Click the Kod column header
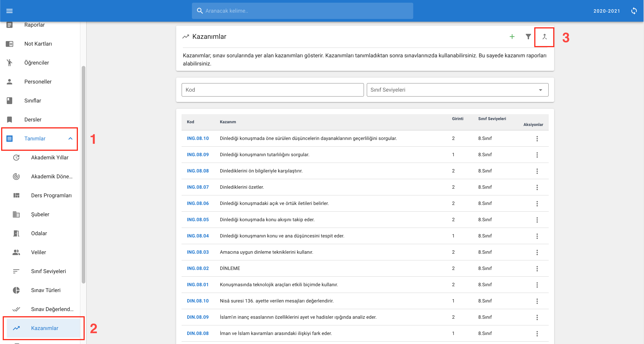The height and width of the screenshot is (344, 644). (190, 122)
